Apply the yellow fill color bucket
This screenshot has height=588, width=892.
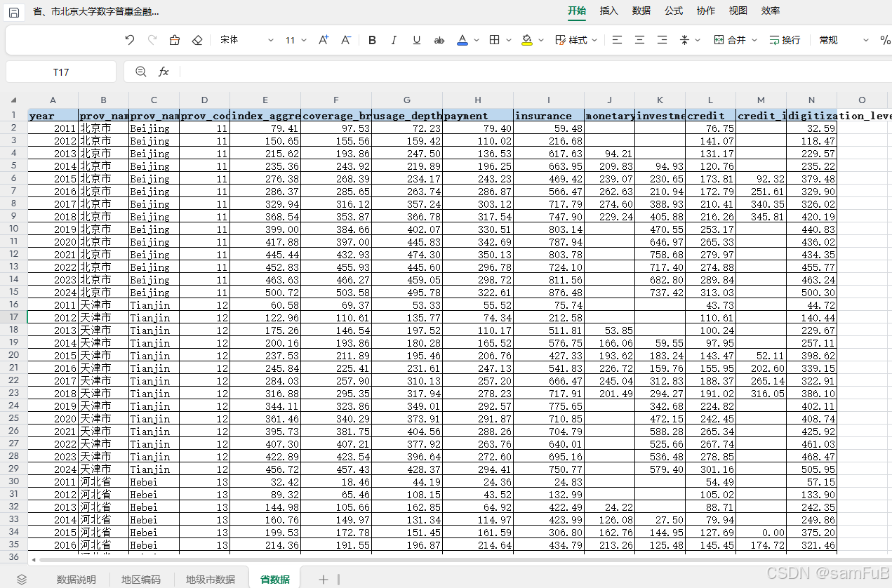(527, 40)
